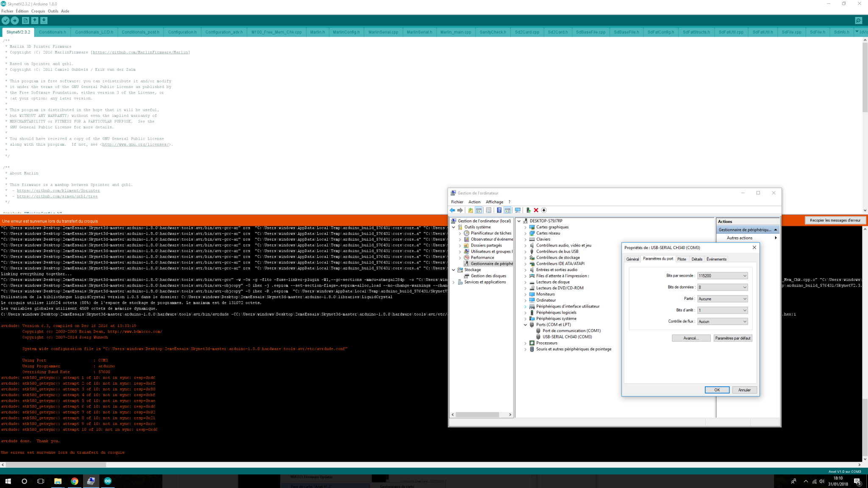868x488 pixels.
Task: Open the Bits par seconde dropdown
Action: 722,276
